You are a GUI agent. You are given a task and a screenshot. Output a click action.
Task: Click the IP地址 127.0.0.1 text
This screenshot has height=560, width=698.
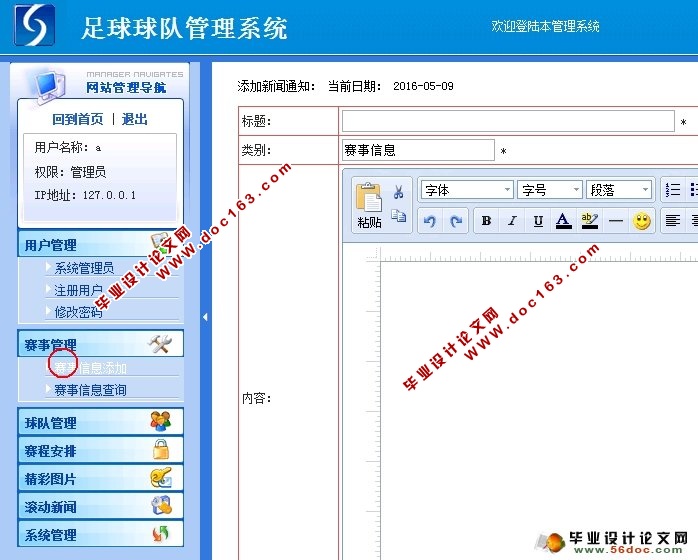tap(85, 195)
